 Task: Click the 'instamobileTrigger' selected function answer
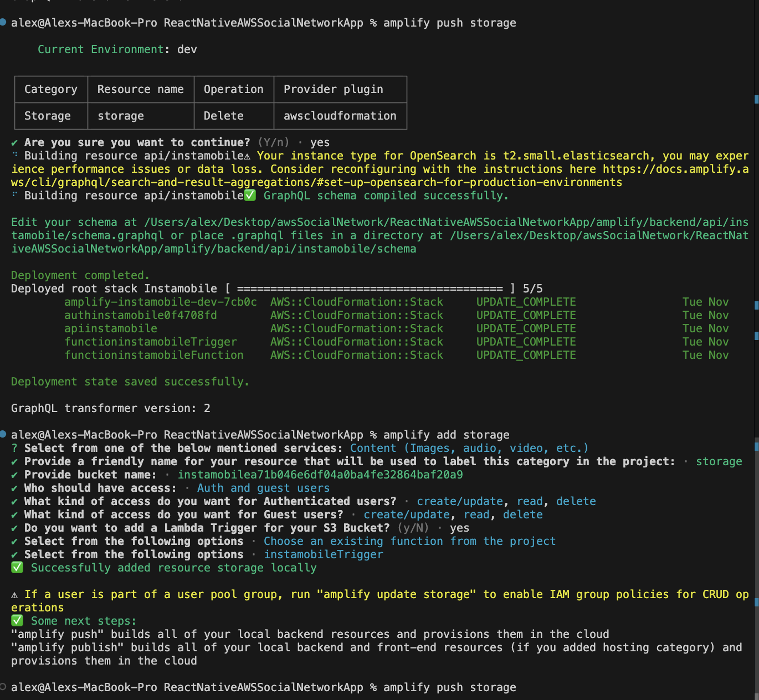323,554
